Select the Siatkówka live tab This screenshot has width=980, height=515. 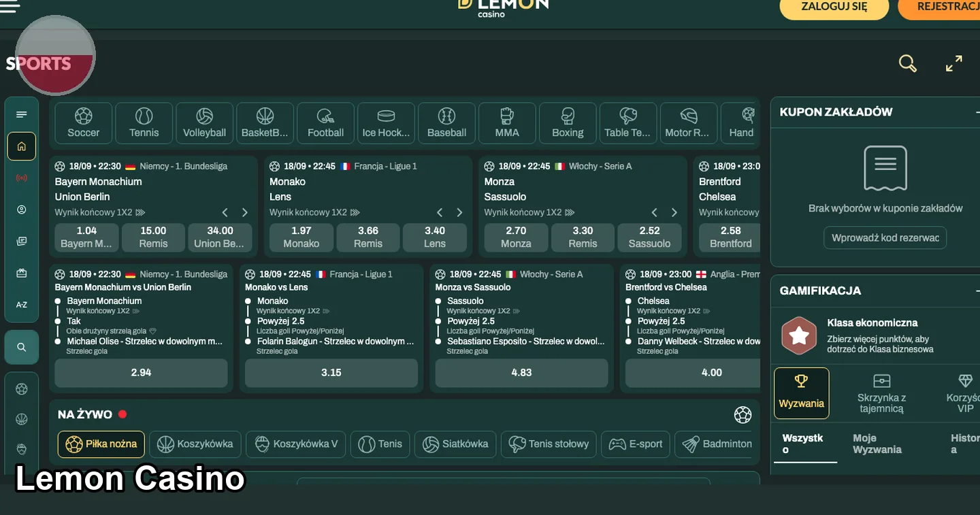coord(455,444)
